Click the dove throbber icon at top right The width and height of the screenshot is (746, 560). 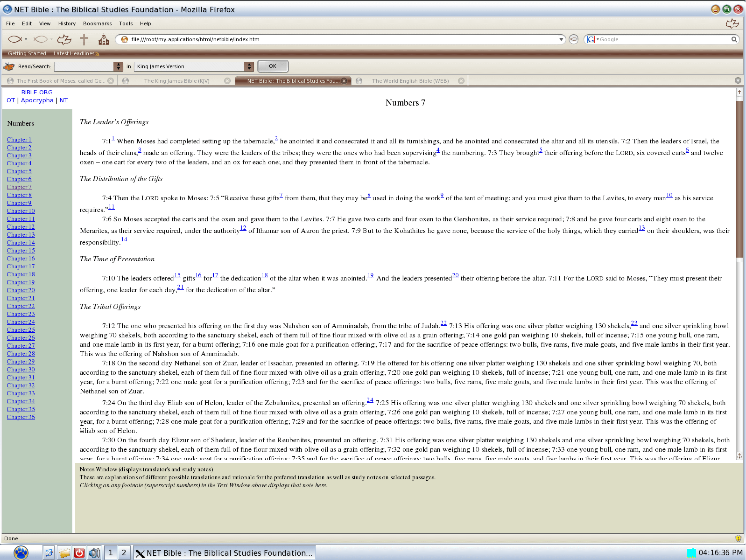tap(732, 23)
